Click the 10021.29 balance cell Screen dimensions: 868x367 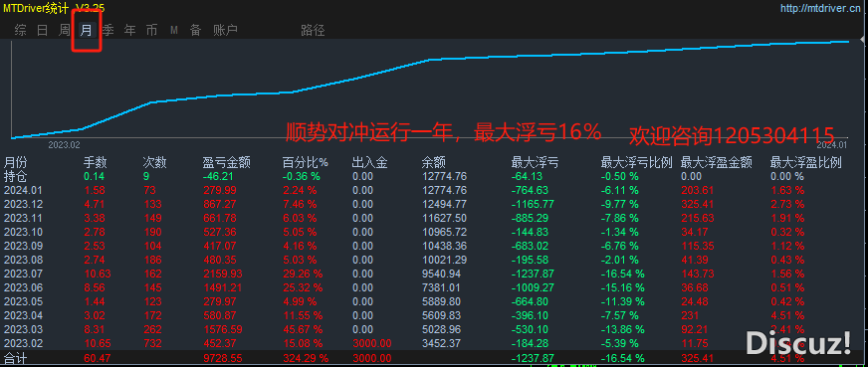point(444,259)
